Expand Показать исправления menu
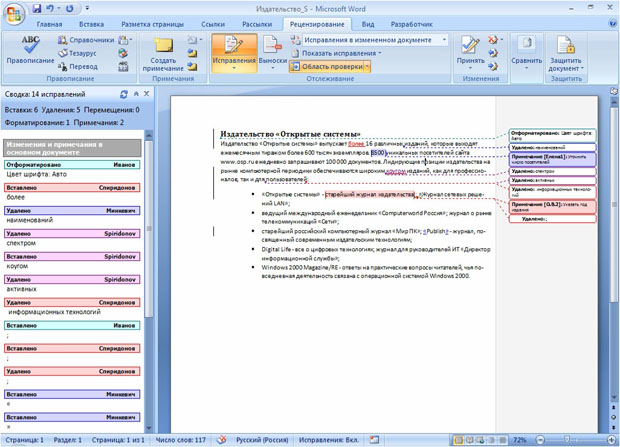 pos(338,53)
